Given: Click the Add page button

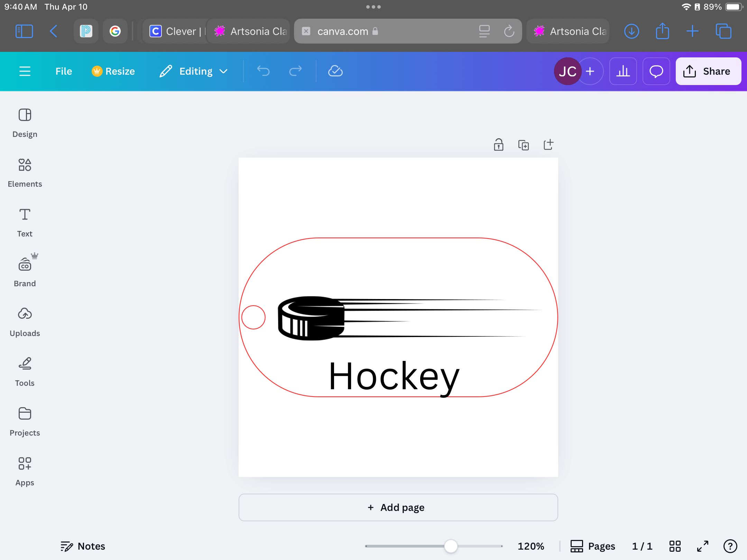Looking at the screenshot, I should coord(398,507).
